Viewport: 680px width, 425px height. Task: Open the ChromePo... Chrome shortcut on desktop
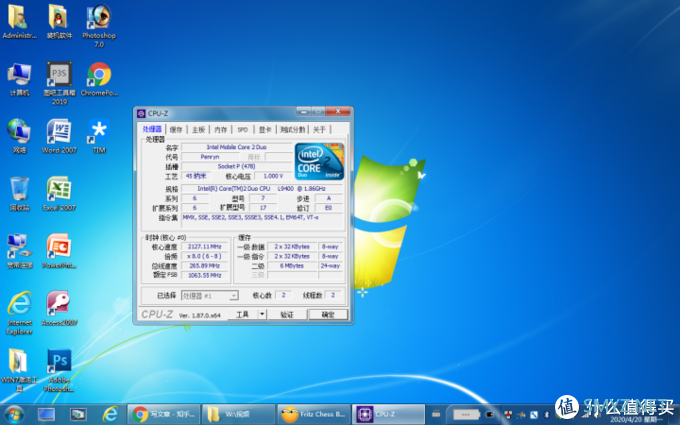pos(99,79)
